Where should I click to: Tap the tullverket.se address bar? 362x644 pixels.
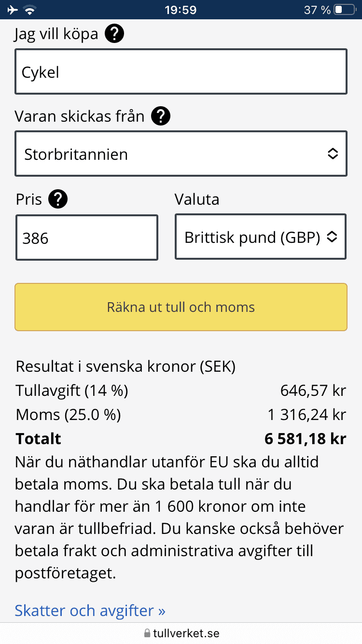click(x=181, y=633)
